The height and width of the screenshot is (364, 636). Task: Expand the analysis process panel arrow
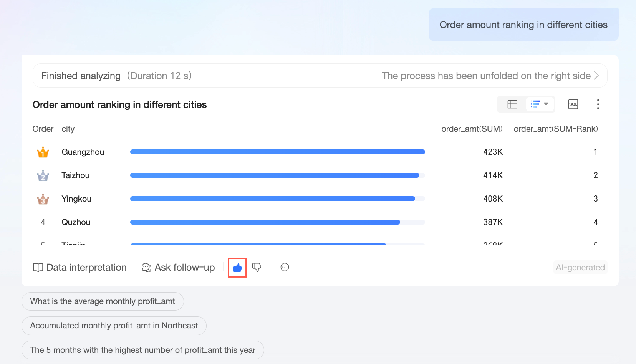596,76
